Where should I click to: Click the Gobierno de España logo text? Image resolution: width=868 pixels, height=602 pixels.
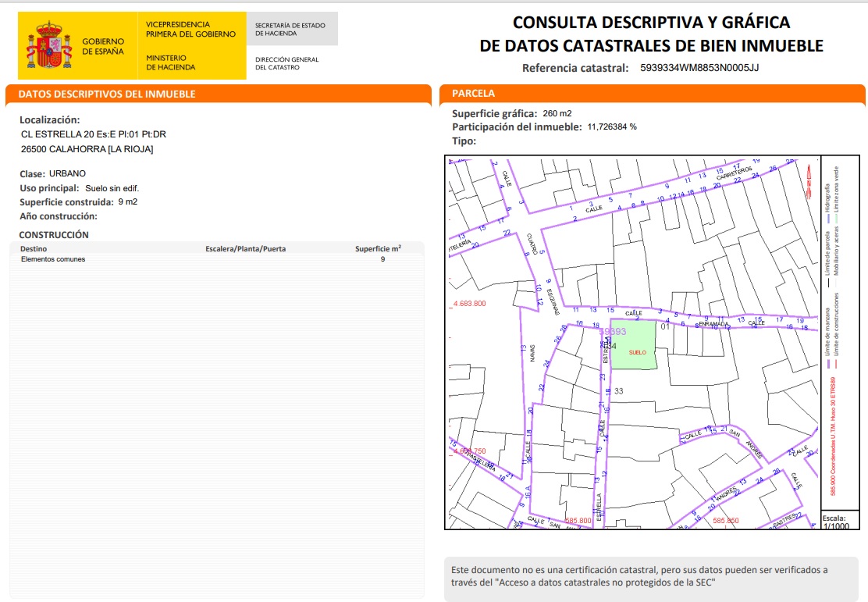tap(102, 46)
